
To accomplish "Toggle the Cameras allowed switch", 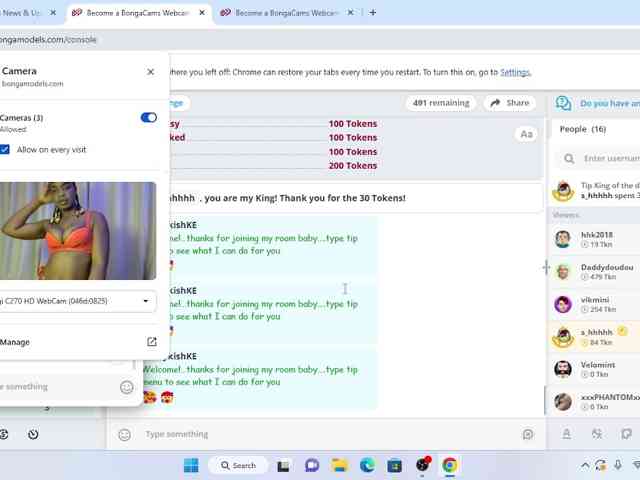I will (149, 118).
